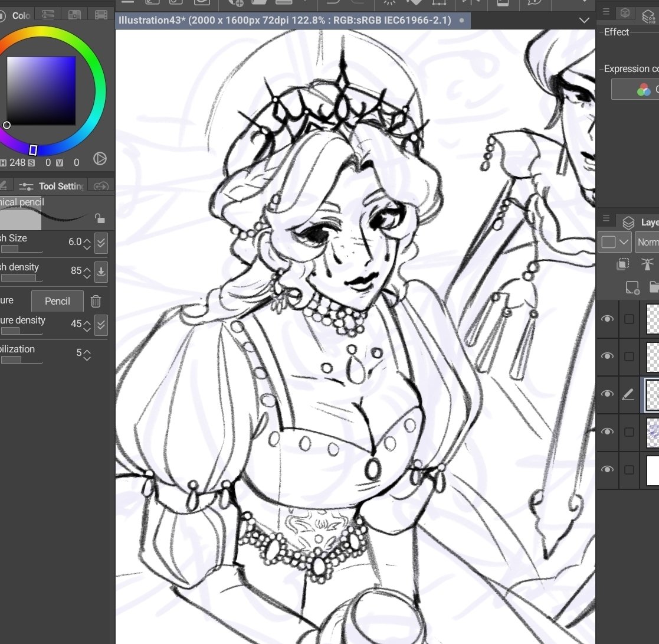Screen dimensions: 659x644
Task: Check the top layer's selection checkbox
Action: (629, 319)
